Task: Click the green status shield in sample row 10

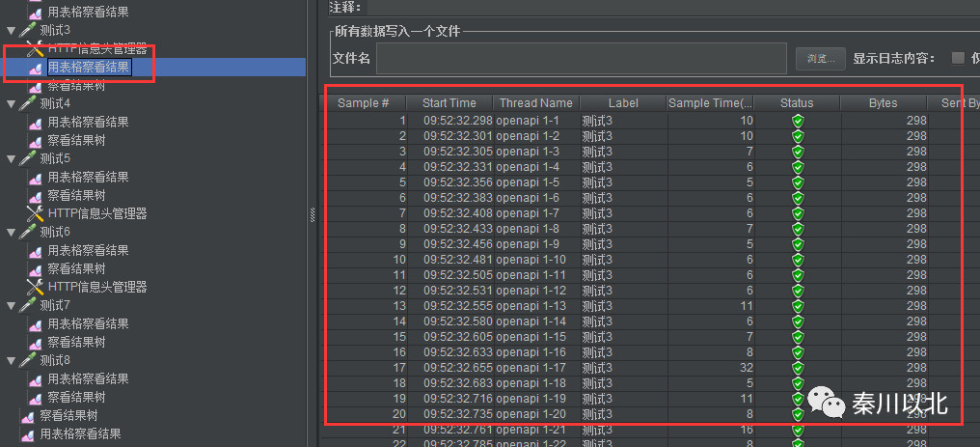Action: click(x=798, y=260)
